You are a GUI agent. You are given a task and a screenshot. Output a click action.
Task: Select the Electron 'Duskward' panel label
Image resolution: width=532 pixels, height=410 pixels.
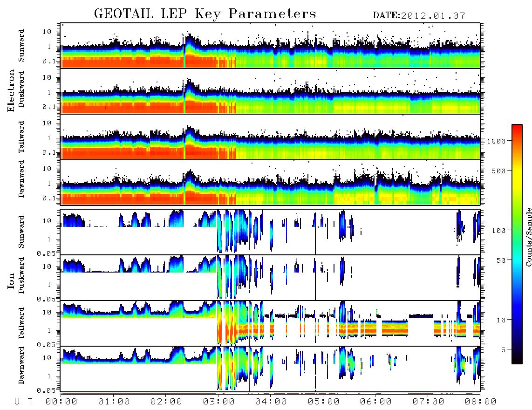[x=21, y=89]
